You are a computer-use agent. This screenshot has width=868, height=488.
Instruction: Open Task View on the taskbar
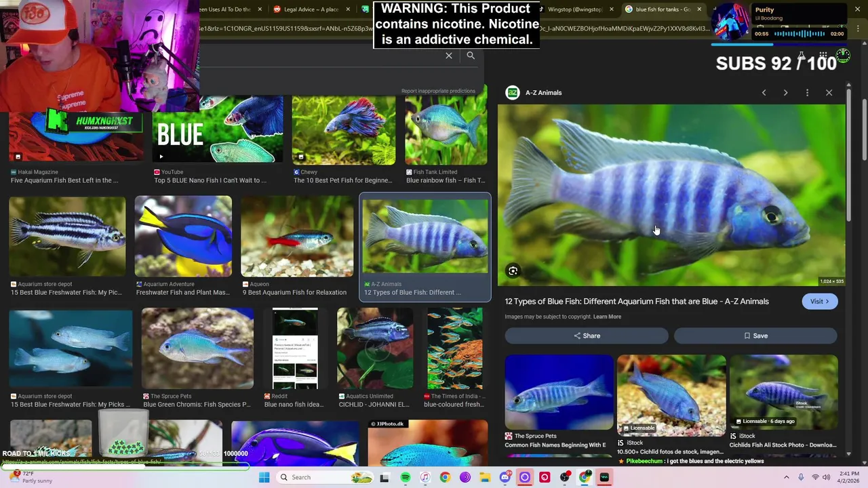[384, 477]
